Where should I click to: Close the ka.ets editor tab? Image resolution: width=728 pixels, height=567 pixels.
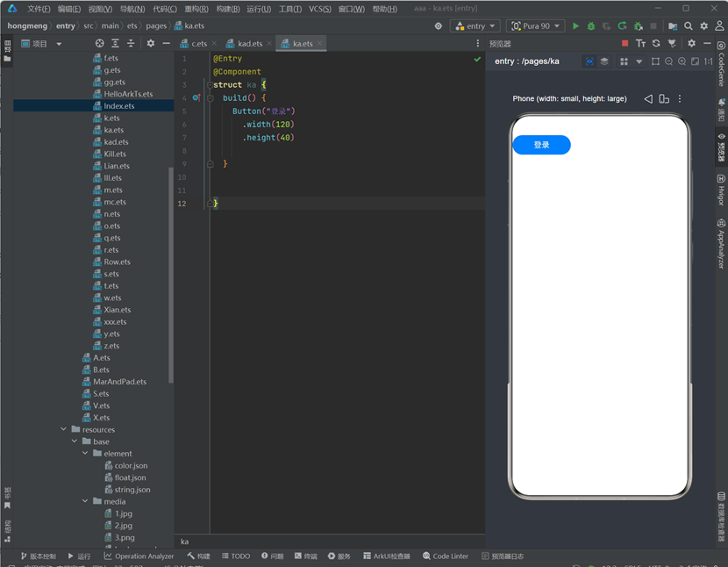[x=320, y=43]
